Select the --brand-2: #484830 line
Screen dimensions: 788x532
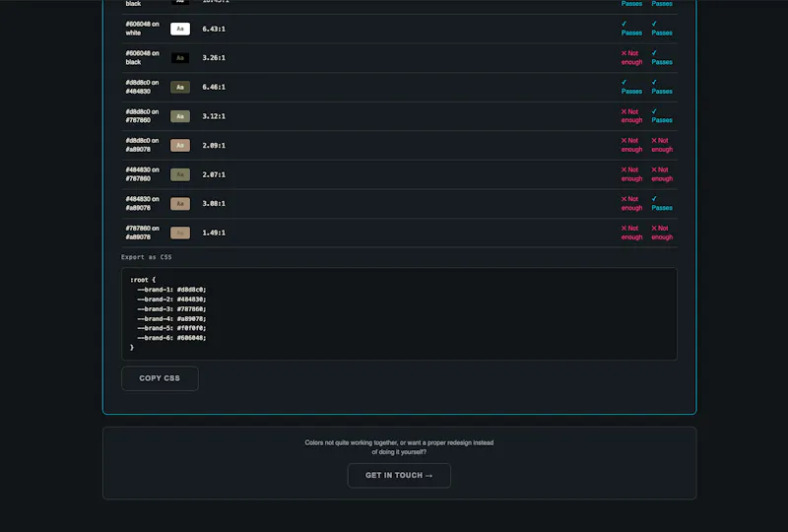171,299
